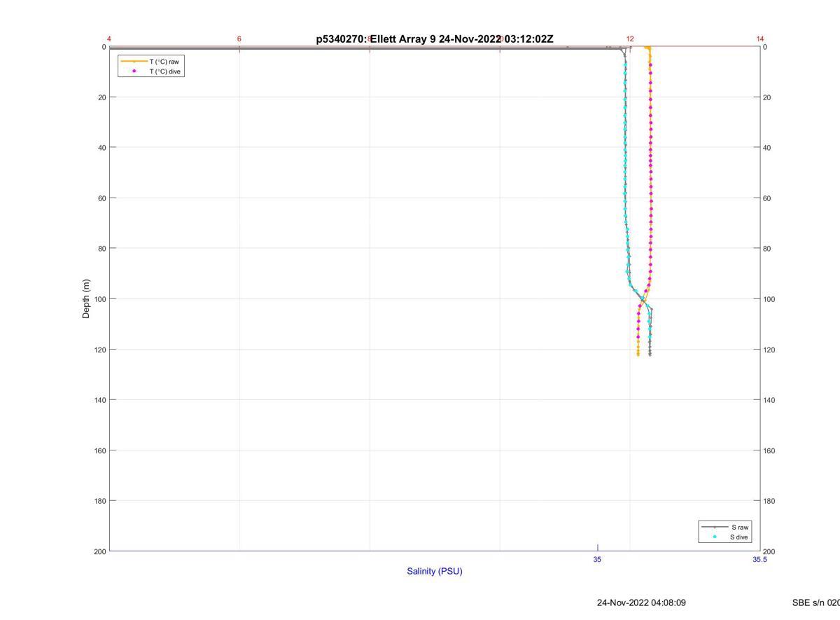Click the 'Salinity (PSU)' axis label

[x=435, y=571]
